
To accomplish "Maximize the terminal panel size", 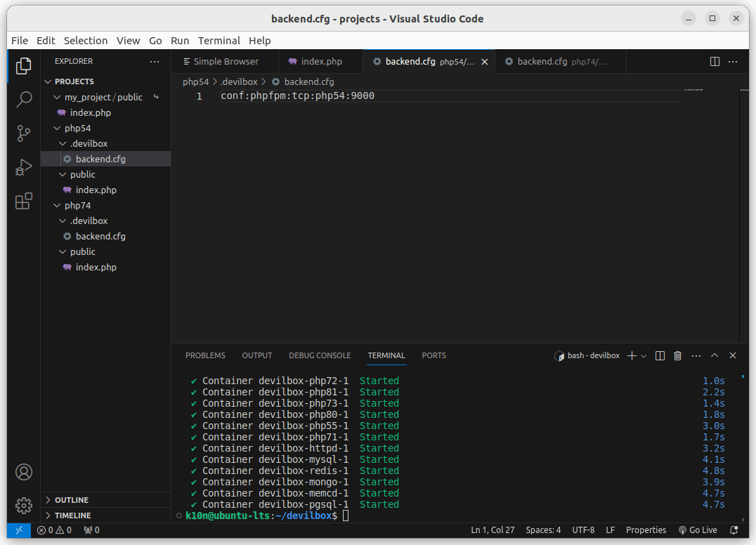I will coord(715,356).
